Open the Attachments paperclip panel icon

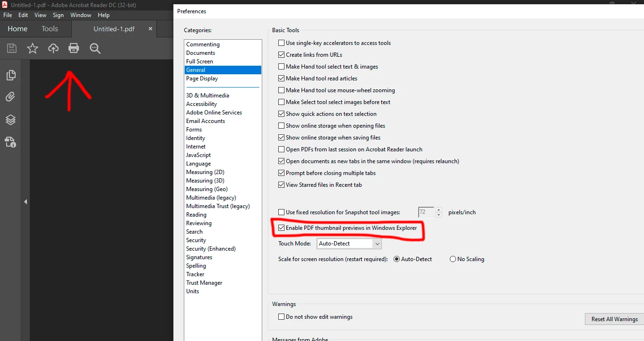point(10,97)
